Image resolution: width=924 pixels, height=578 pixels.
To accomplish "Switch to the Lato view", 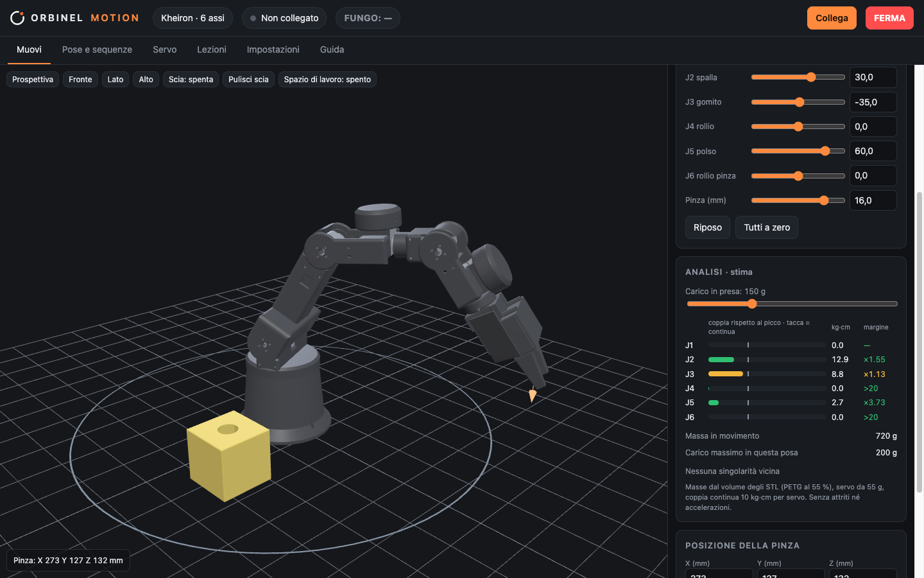I will point(116,80).
